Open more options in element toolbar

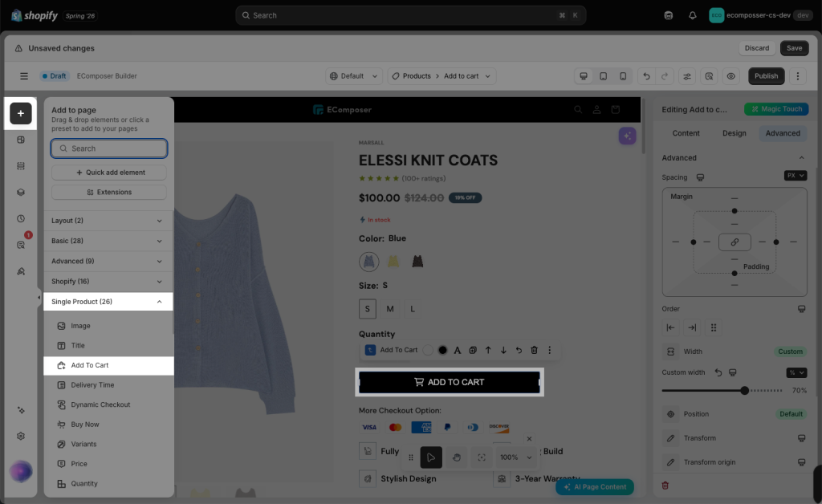point(549,350)
